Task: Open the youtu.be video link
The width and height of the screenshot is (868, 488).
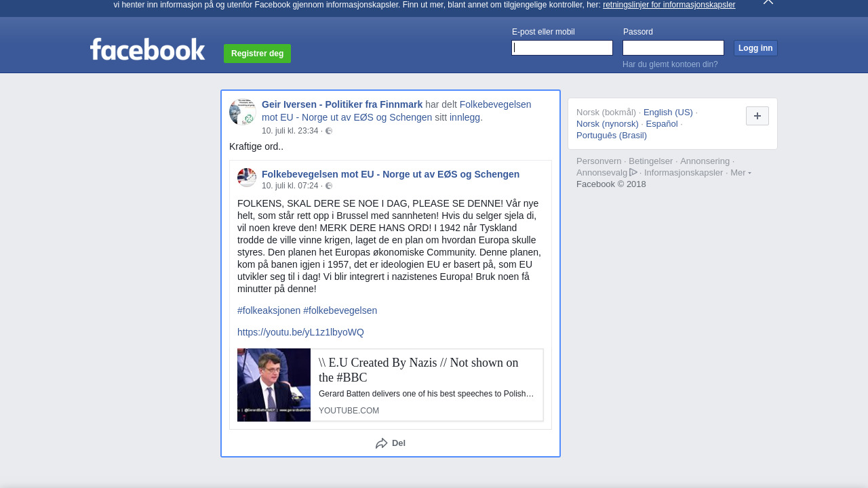Action: point(300,332)
